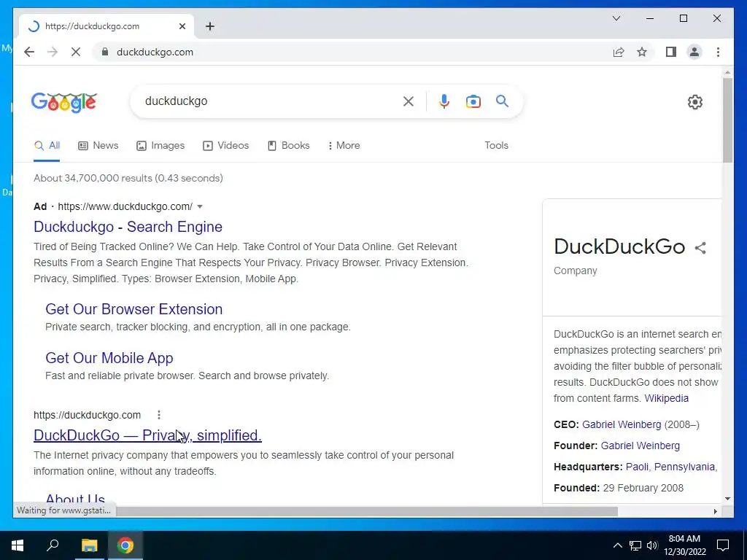The height and width of the screenshot is (560, 747).
Task: Click the 'Company' label under DuckDuckGo
Action: (575, 271)
